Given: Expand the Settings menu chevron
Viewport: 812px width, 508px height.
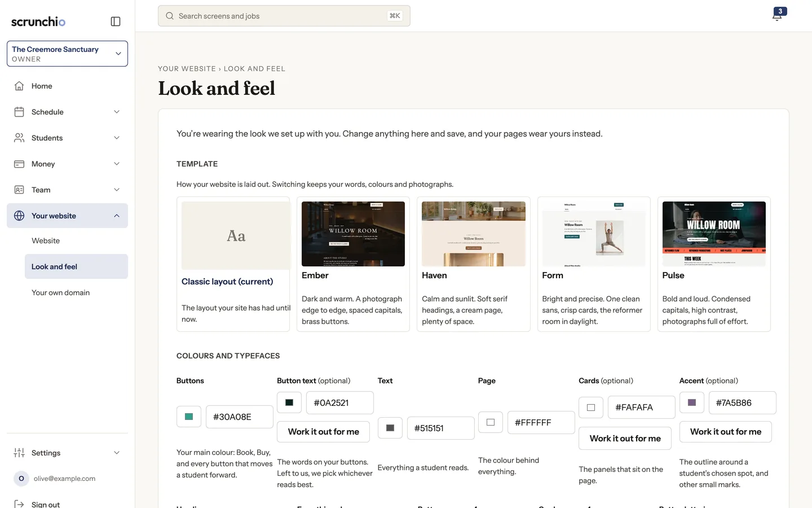Looking at the screenshot, I should 117,453.
